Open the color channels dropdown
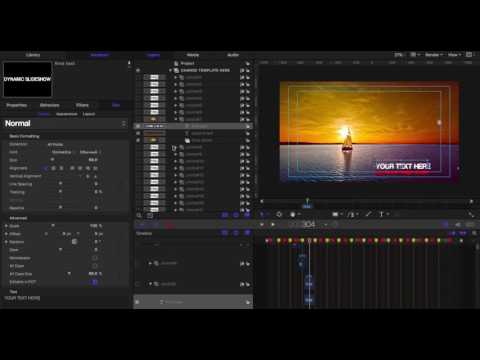This screenshot has height=360, width=480. (x=415, y=55)
